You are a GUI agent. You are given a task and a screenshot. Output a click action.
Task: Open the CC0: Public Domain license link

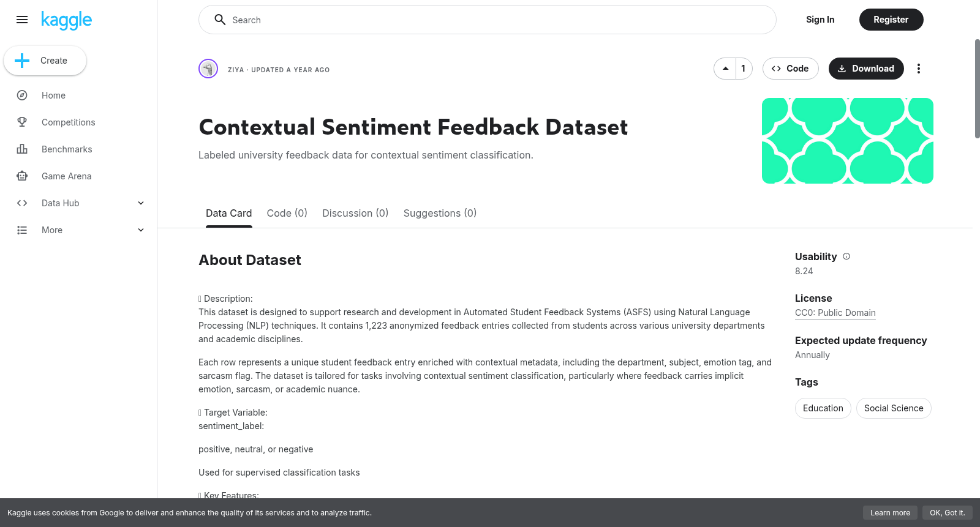pyautogui.click(x=835, y=313)
